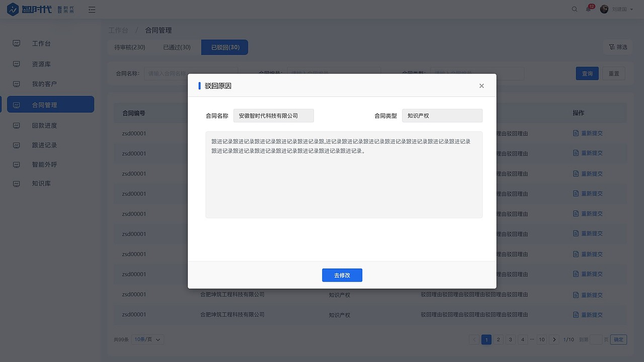The image size is (644, 362).
Task: Click the 查询 search button
Action: (587, 73)
